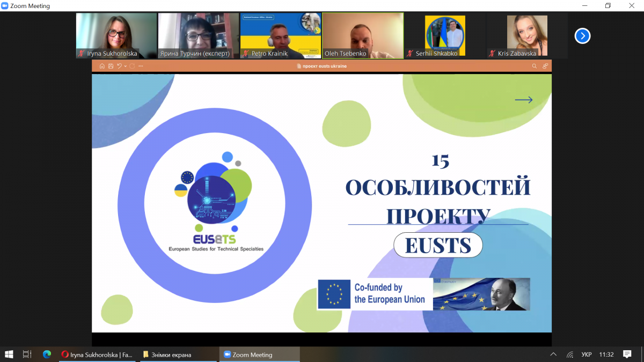Open the undo history dropdown arrow

coord(125,66)
